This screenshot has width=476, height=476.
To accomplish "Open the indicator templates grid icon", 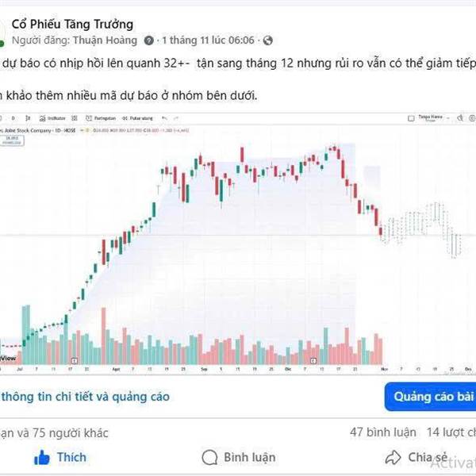I will 75,118.
